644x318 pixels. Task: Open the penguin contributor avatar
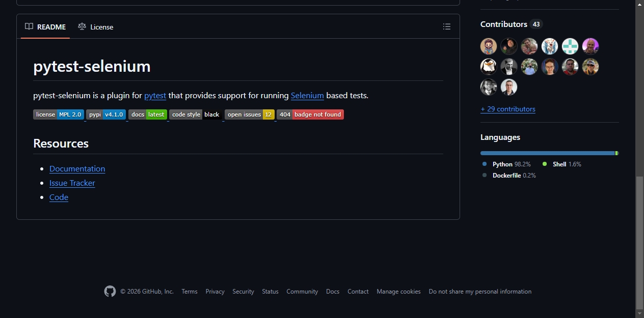pyautogui.click(x=489, y=67)
